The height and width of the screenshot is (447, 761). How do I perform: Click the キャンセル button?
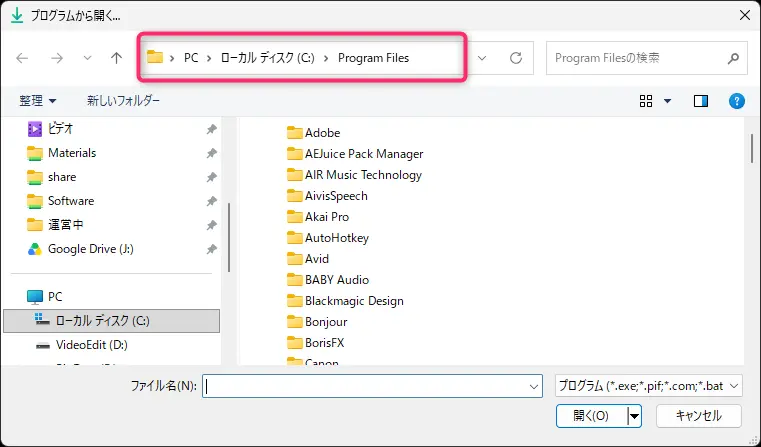tap(699, 416)
